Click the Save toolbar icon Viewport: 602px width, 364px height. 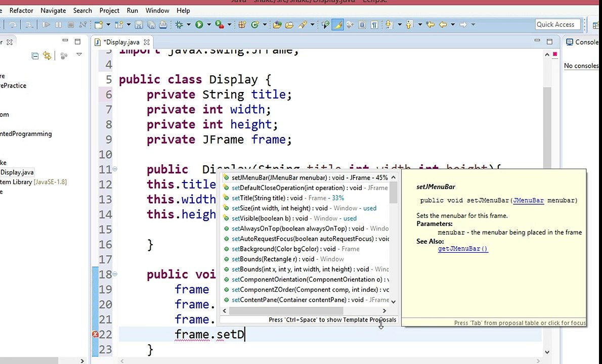(139, 25)
